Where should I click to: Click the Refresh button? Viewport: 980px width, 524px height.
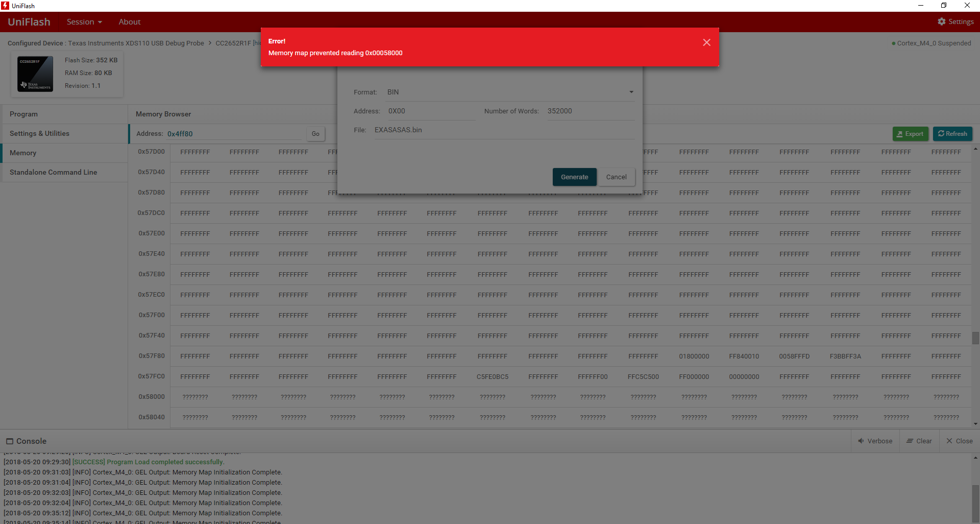point(952,134)
